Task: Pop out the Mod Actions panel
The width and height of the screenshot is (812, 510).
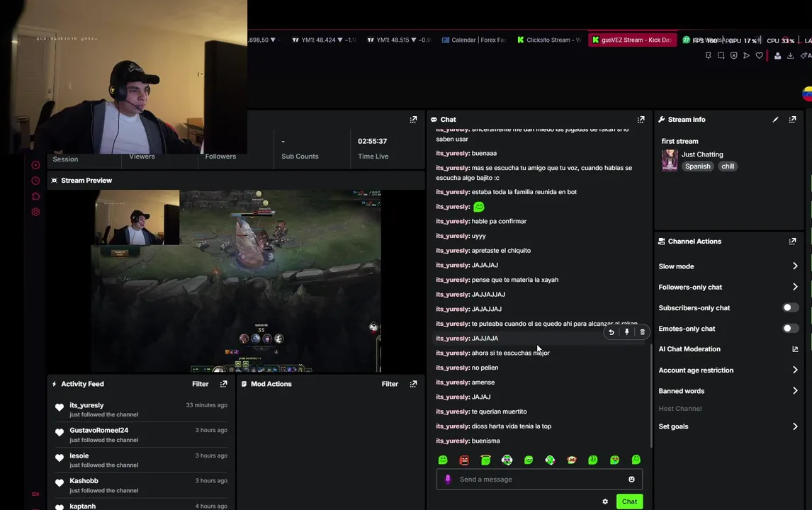Action: click(413, 384)
